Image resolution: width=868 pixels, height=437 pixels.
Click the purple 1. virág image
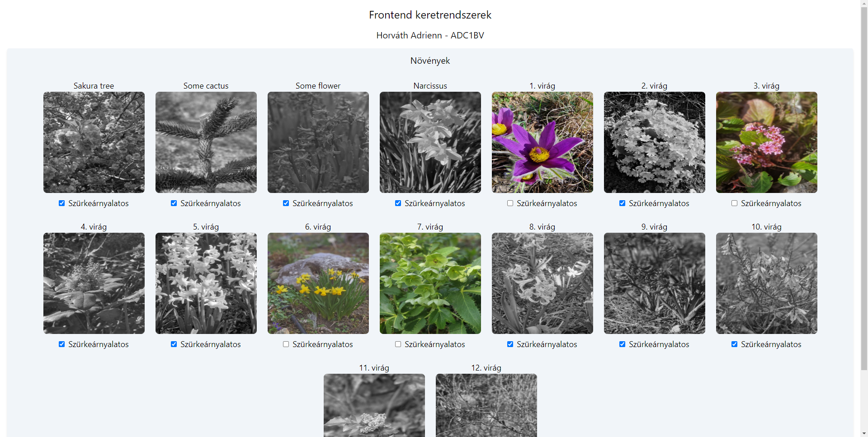pyautogui.click(x=542, y=142)
